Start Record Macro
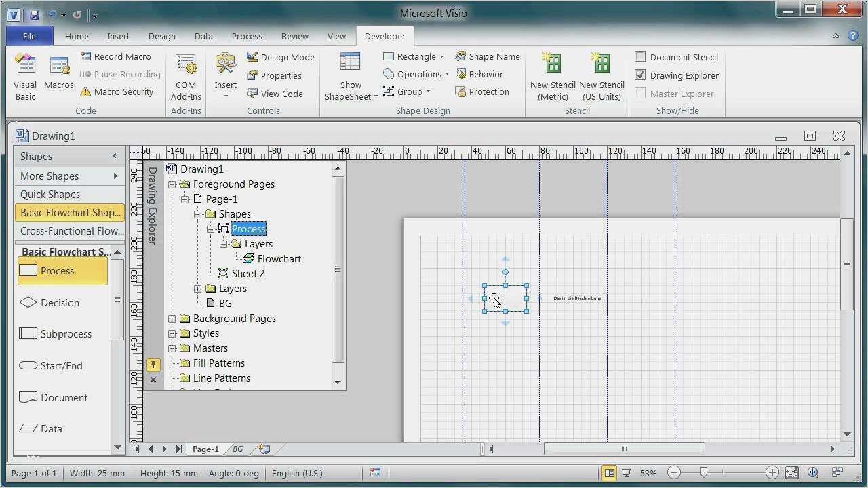Image resolution: width=868 pixels, height=488 pixels. click(x=115, y=56)
